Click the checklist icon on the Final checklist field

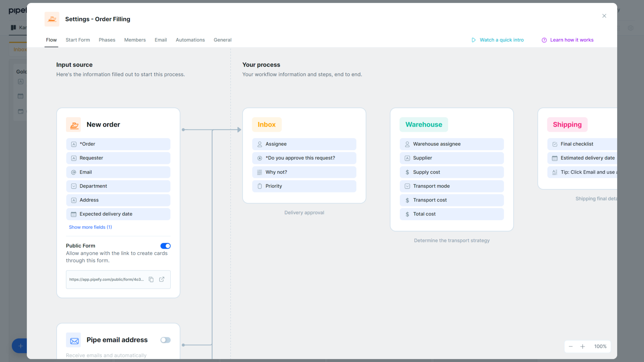[555, 144]
